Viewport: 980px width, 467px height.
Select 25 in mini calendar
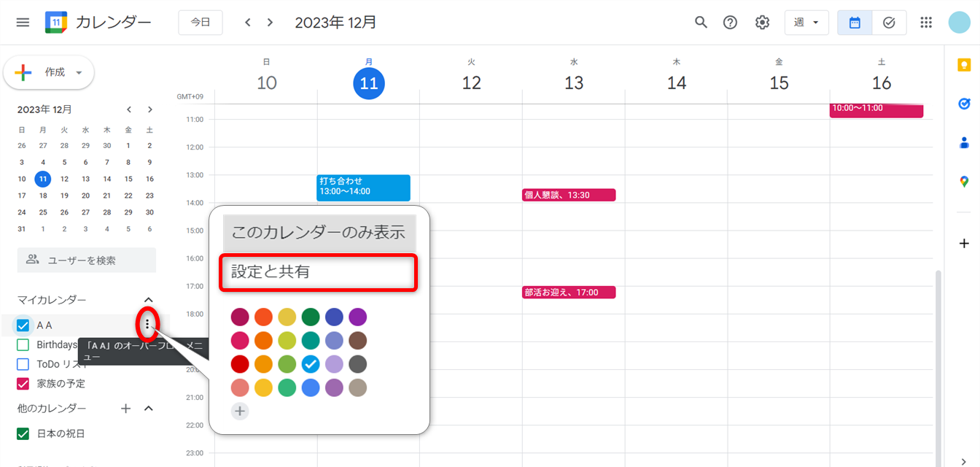[x=43, y=212]
